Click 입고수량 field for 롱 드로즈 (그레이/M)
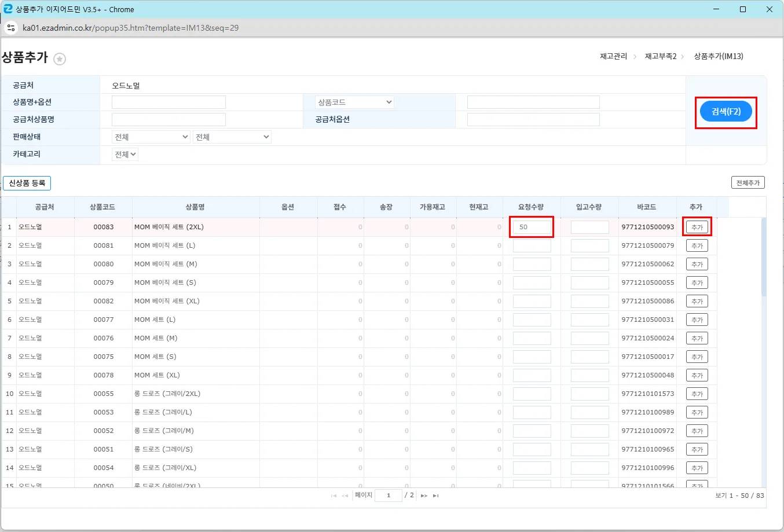Image resolution: width=784 pixels, height=532 pixels. [x=590, y=431]
